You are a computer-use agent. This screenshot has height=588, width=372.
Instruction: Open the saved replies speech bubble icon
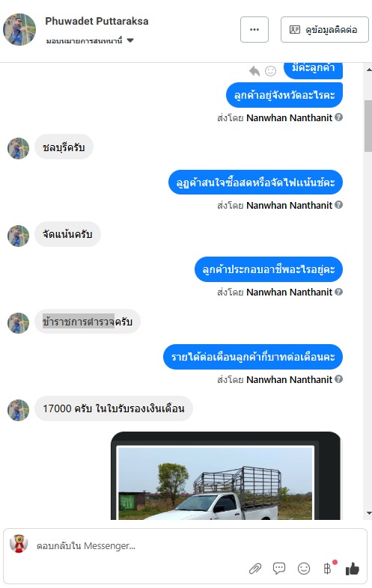coord(279,569)
